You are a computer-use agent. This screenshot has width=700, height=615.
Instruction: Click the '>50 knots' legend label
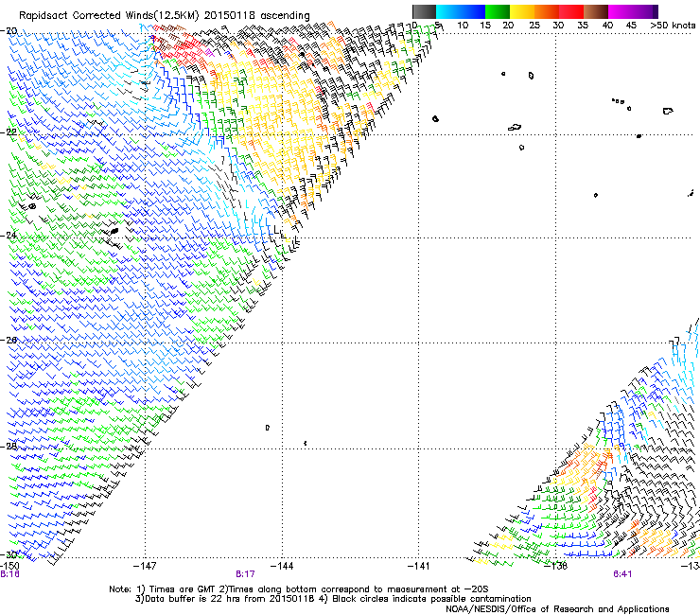point(673,25)
